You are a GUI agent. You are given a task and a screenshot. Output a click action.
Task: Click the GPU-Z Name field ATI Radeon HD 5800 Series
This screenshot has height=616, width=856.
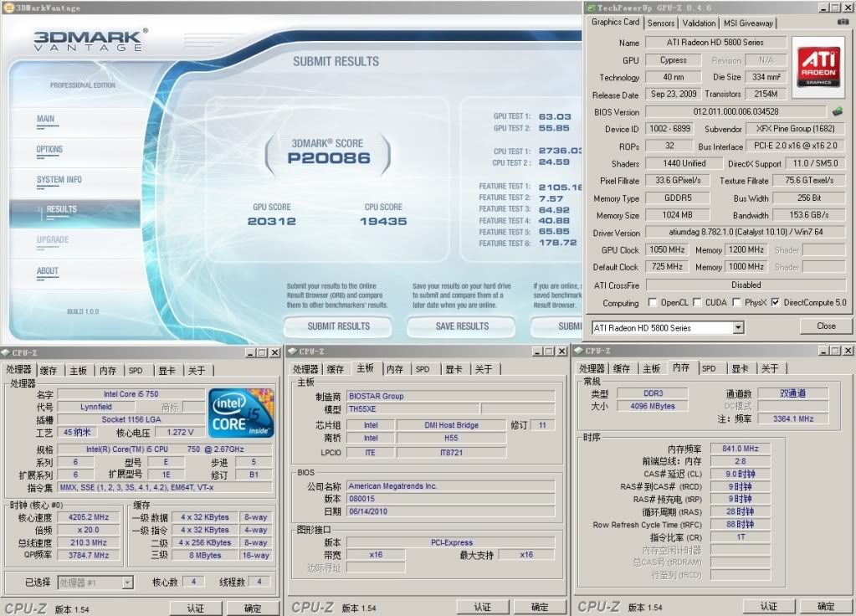715,42
